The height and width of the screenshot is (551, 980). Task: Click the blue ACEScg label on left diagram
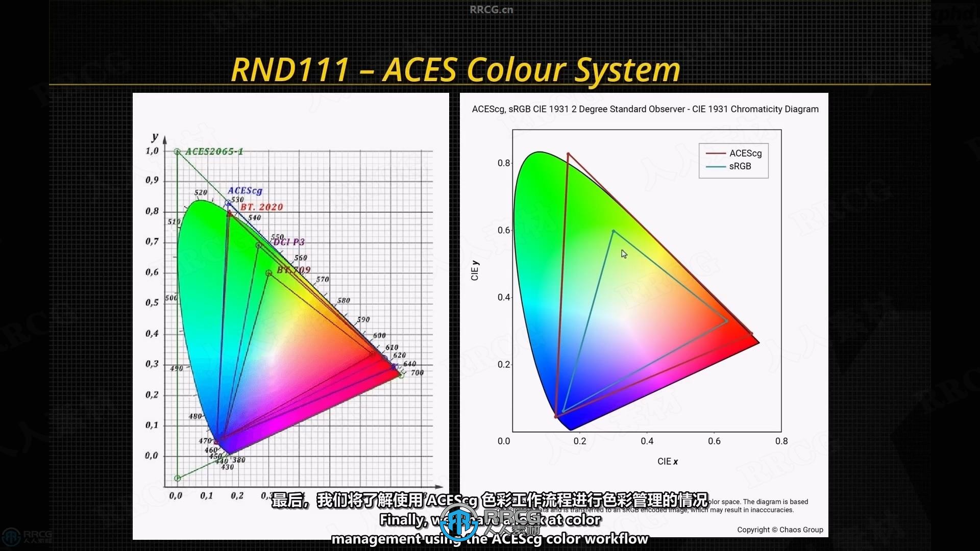click(244, 190)
